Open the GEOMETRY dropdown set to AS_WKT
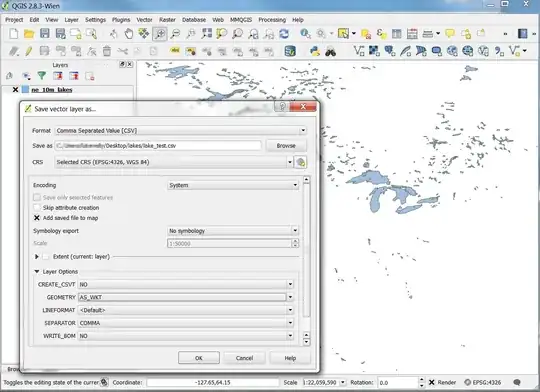Image resolution: width=540 pixels, height=392 pixels. (x=186, y=297)
